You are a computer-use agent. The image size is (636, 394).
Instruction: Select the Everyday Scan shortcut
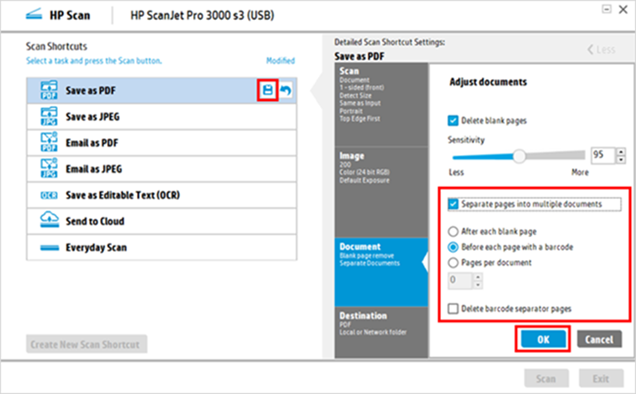pos(161,248)
